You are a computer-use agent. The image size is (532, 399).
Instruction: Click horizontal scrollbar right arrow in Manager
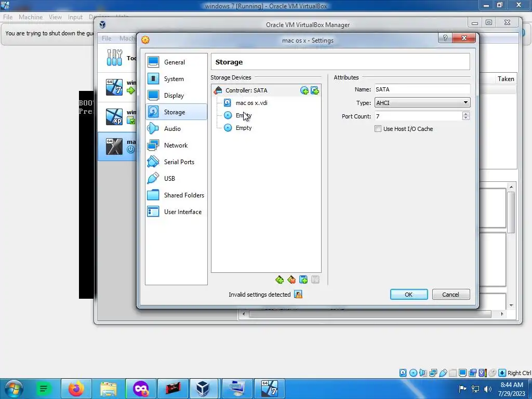point(502,314)
